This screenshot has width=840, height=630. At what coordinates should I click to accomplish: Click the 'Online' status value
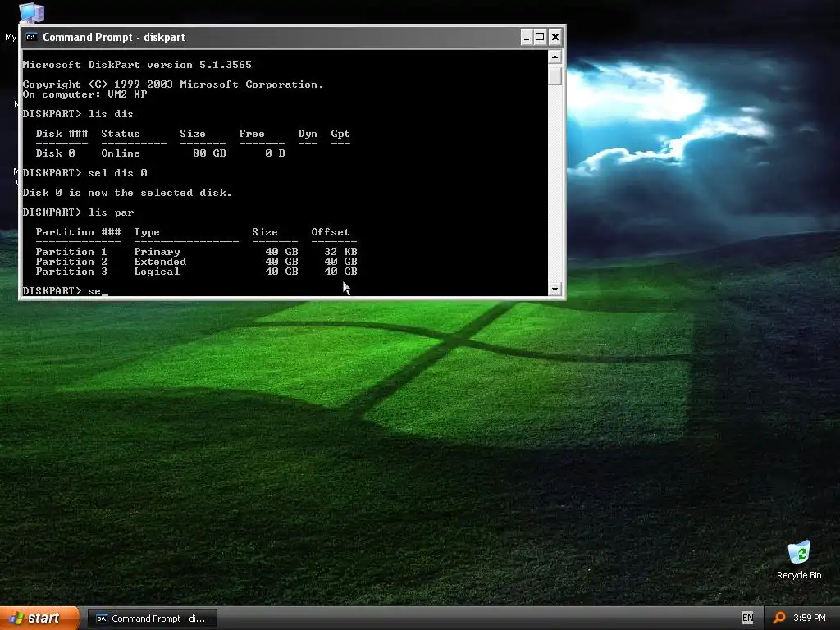(x=121, y=153)
